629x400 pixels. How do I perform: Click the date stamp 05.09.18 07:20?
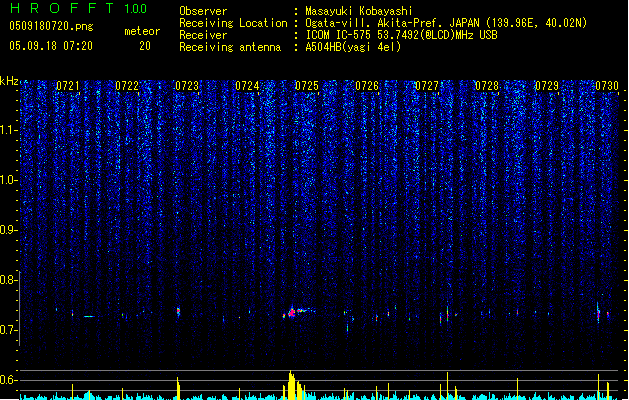[51, 46]
